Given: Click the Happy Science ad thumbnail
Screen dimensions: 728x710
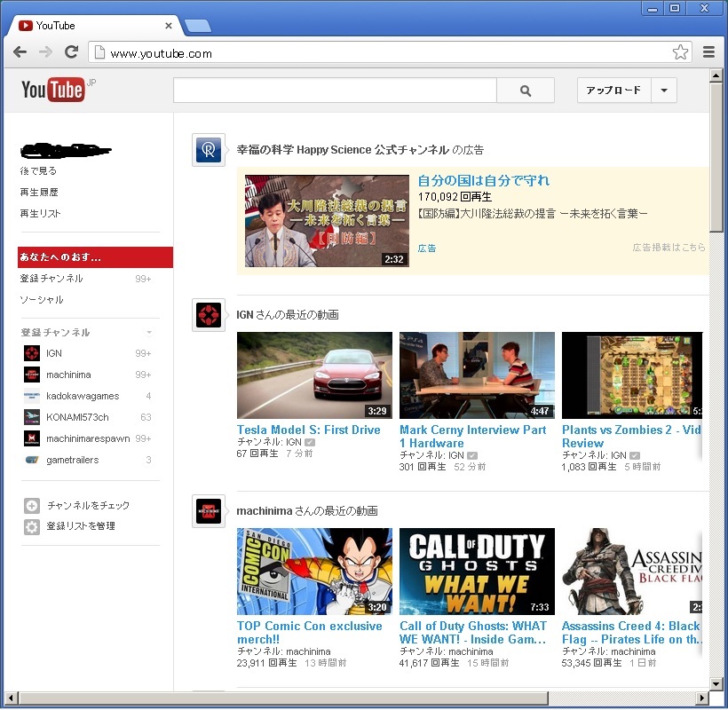Looking at the screenshot, I should coord(327,221).
